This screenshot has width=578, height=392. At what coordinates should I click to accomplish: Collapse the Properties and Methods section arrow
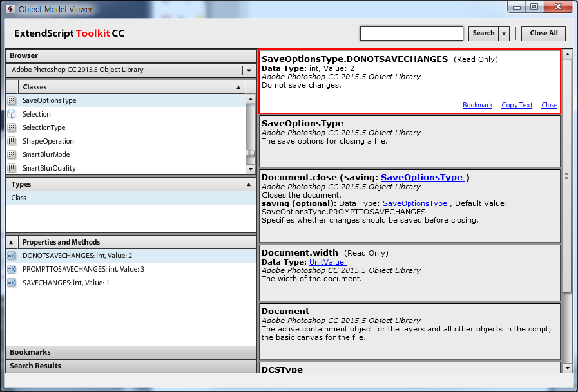point(11,242)
